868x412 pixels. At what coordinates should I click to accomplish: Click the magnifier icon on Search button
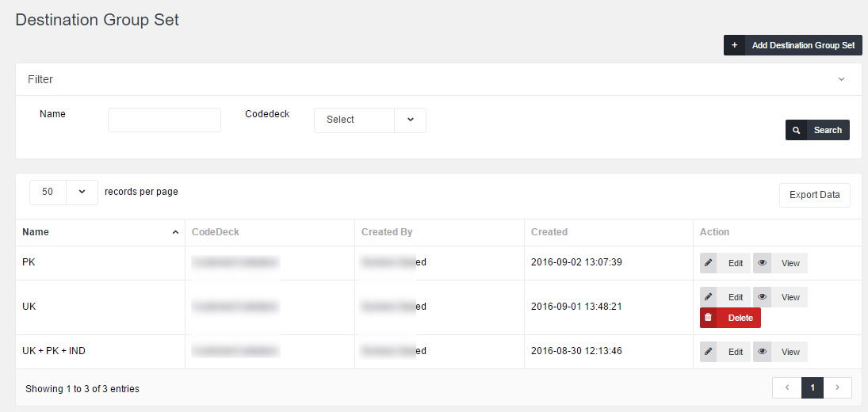[797, 130]
